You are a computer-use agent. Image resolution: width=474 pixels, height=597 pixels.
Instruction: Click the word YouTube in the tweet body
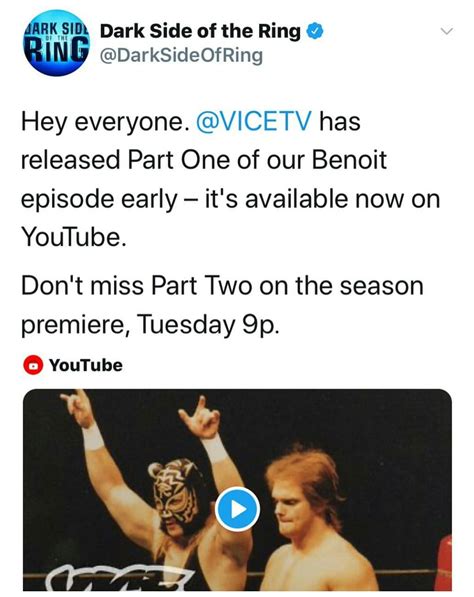pos(73,237)
